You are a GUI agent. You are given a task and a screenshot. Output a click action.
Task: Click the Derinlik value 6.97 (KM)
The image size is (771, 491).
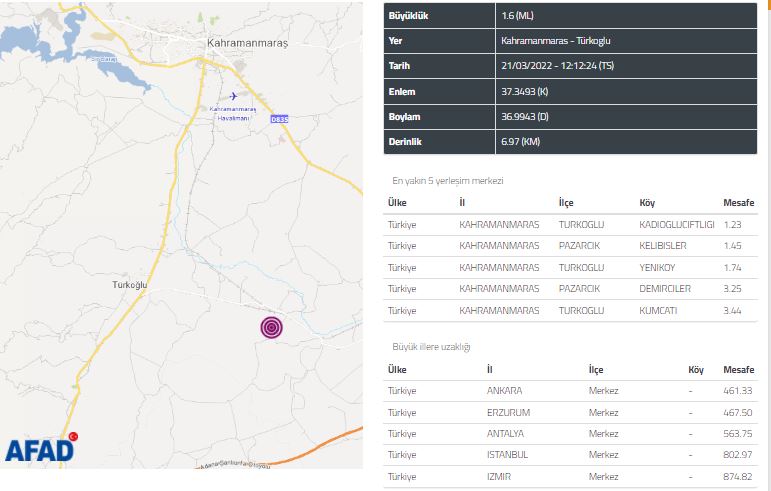519,141
